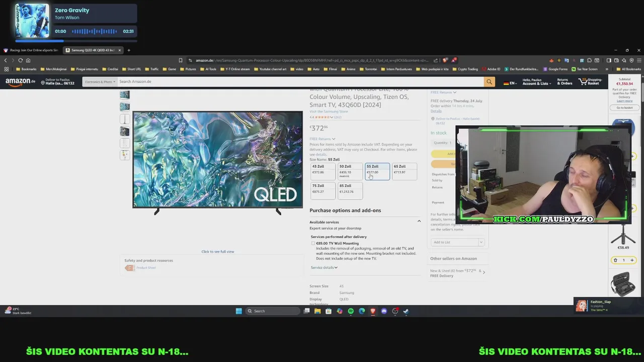
Task: Expand New & Used offers chevron
Action: click(484, 271)
